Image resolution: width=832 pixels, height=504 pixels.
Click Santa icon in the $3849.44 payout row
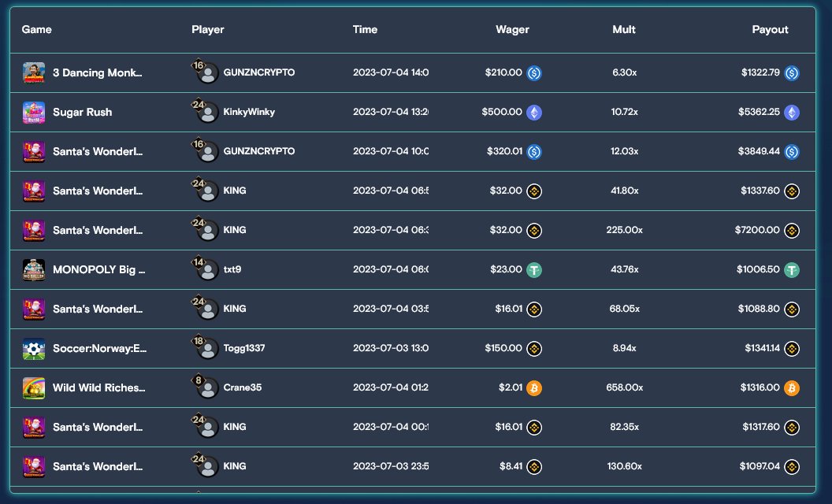pyautogui.click(x=33, y=152)
